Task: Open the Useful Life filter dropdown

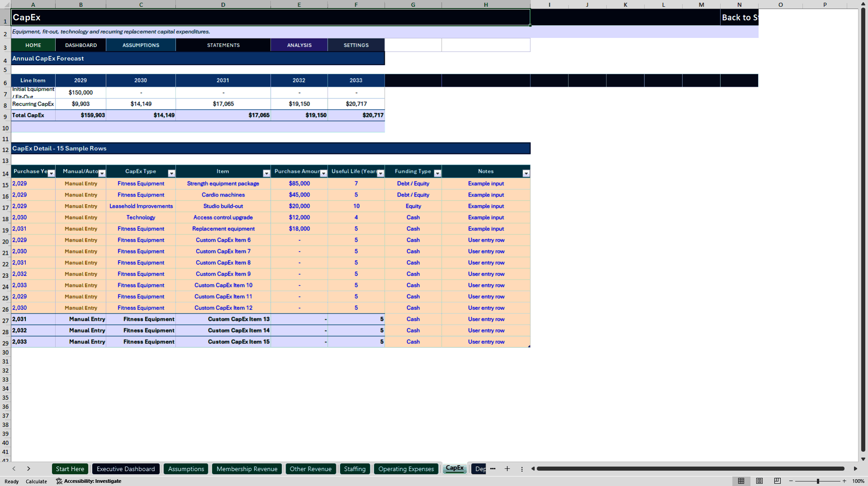Action: coord(380,173)
